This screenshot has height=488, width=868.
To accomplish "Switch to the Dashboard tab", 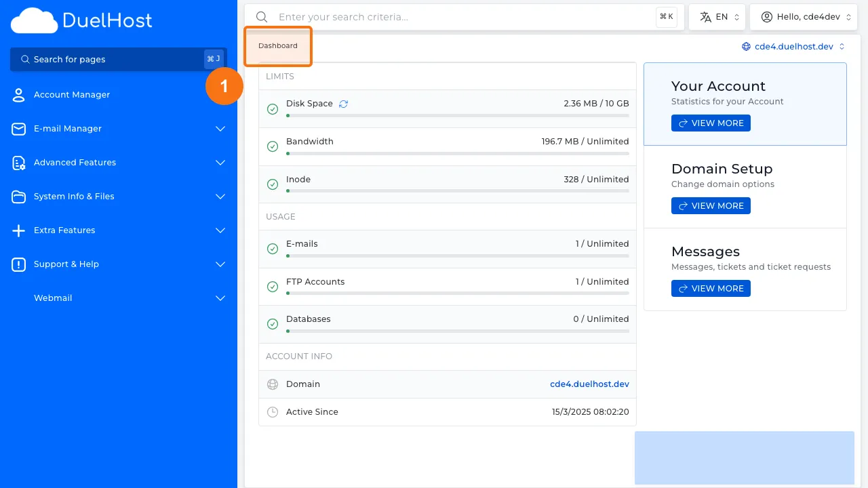I will 277,45.
